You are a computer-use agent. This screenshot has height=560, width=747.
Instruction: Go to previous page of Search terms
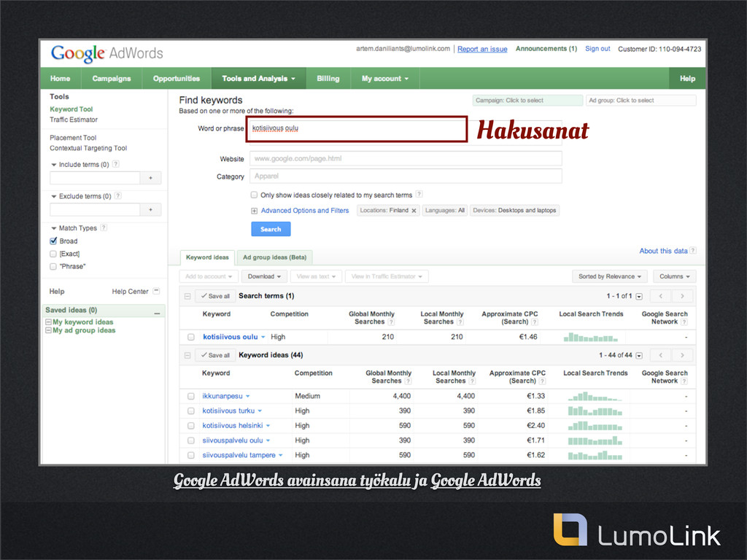pos(661,296)
